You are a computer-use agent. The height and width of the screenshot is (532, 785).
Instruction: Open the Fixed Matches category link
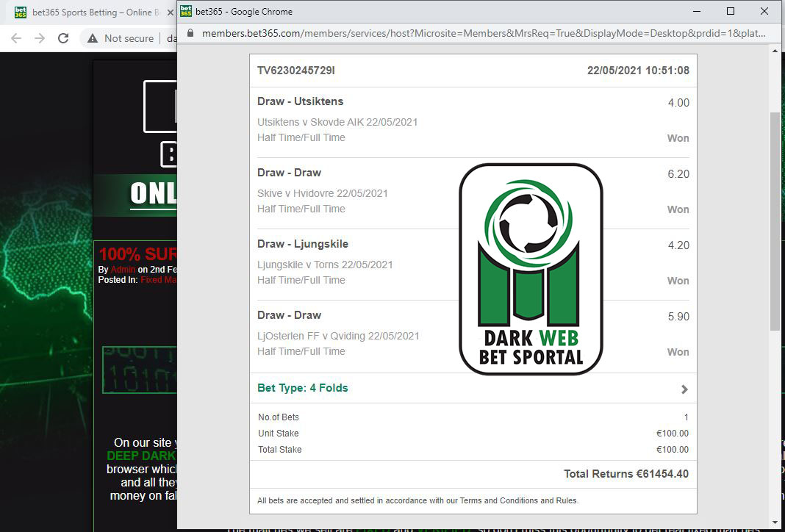[157, 279]
